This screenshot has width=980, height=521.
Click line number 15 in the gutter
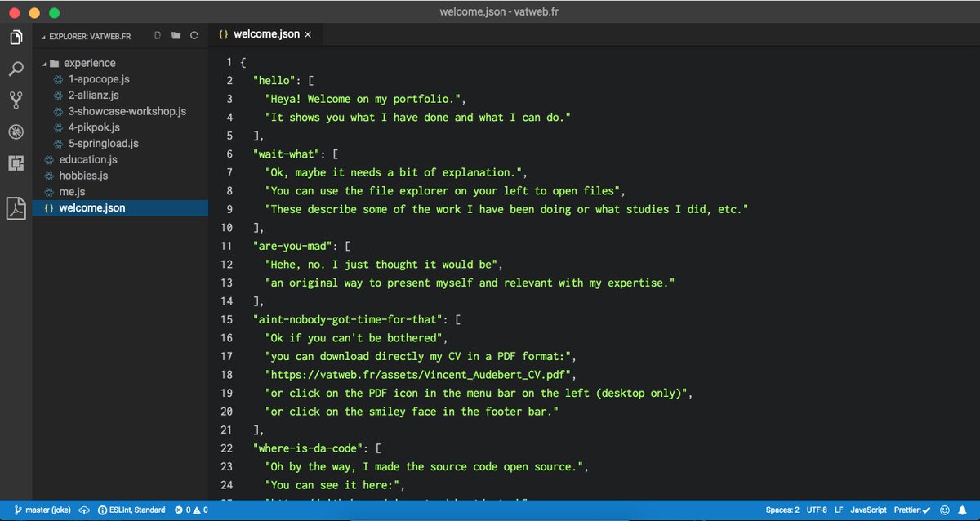(x=226, y=319)
